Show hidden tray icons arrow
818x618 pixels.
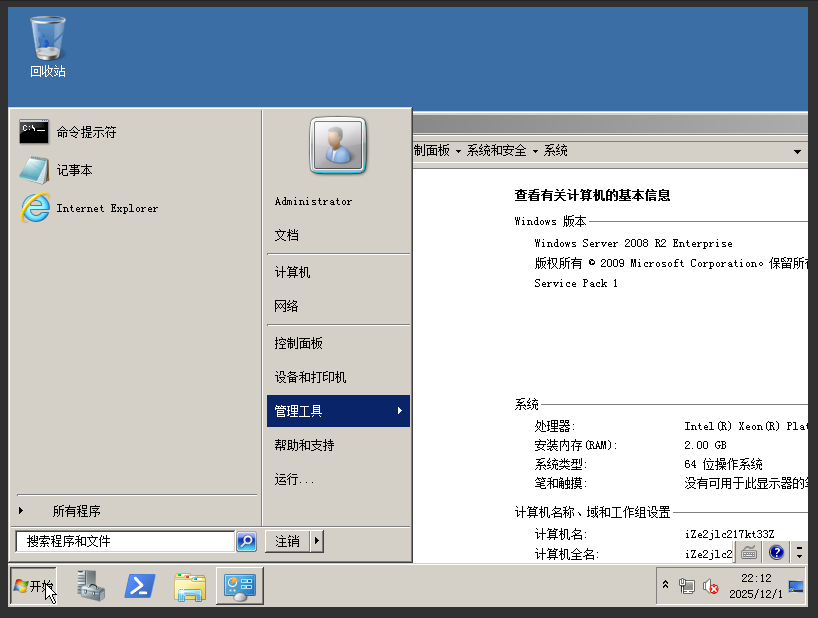(666, 585)
